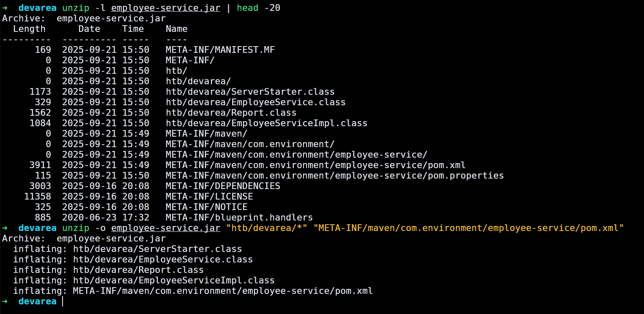644x314 pixels.
Task: Click the 'Time' column header
Action: [133, 29]
